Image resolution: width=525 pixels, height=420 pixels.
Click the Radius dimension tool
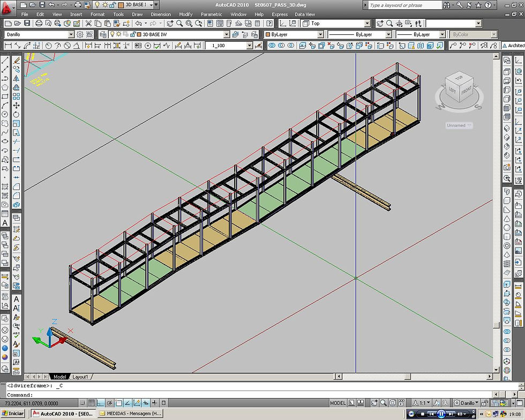click(x=49, y=46)
